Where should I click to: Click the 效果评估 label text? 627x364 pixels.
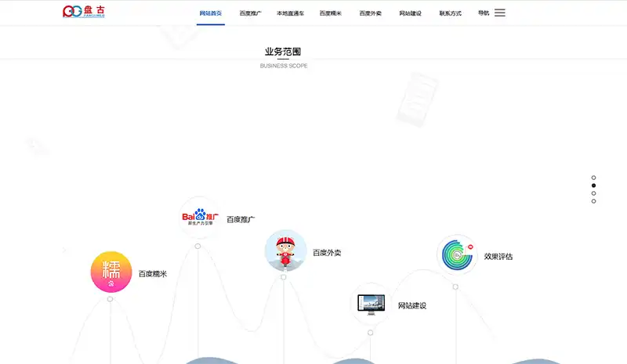(498, 256)
